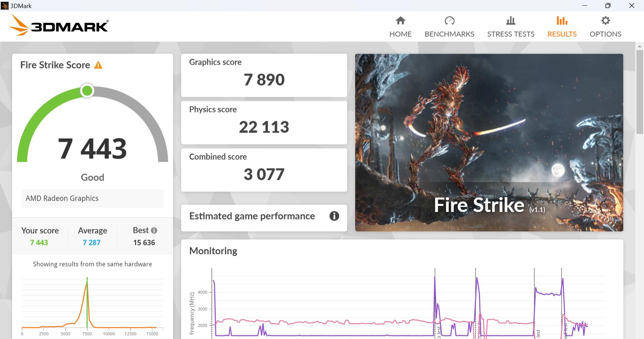Open Options via the gear icon
The width and height of the screenshot is (644, 339).
click(x=605, y=21)
